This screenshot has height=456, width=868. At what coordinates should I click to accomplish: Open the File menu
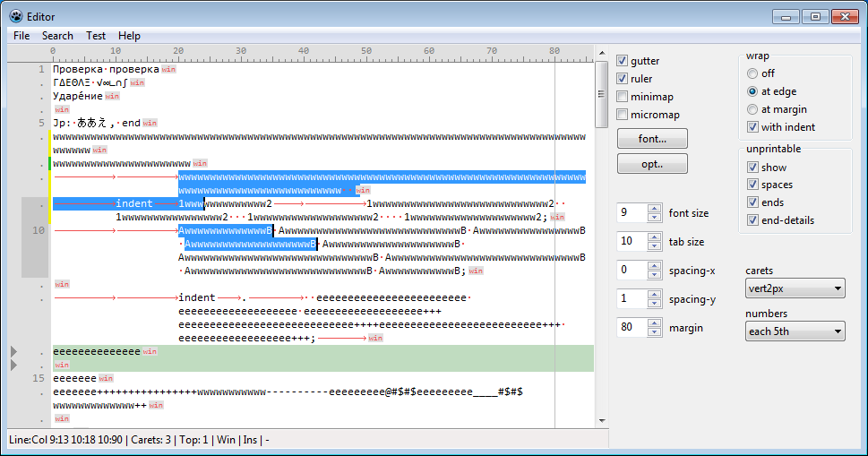click(21, 36)
